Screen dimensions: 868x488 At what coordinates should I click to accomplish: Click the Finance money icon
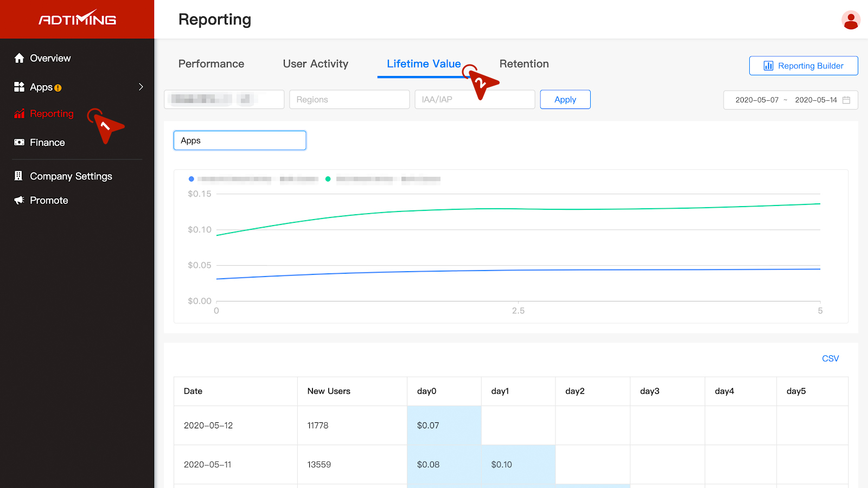coord(20,142)
